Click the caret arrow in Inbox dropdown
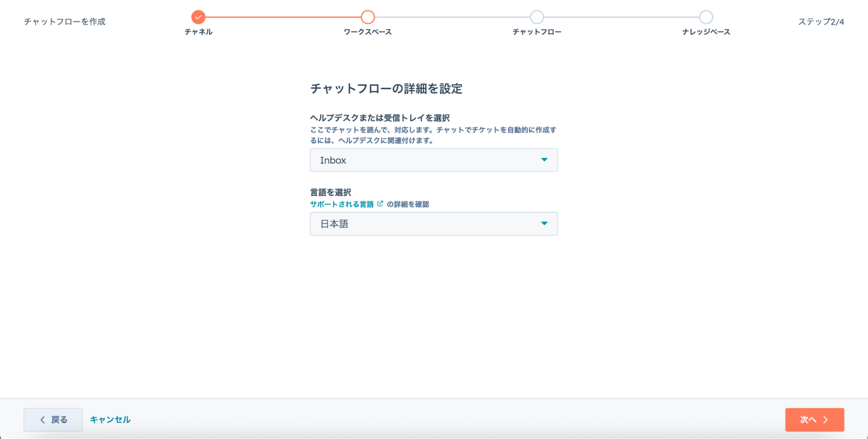The width and height of the screenshot is (868, 439). (544, 160)
